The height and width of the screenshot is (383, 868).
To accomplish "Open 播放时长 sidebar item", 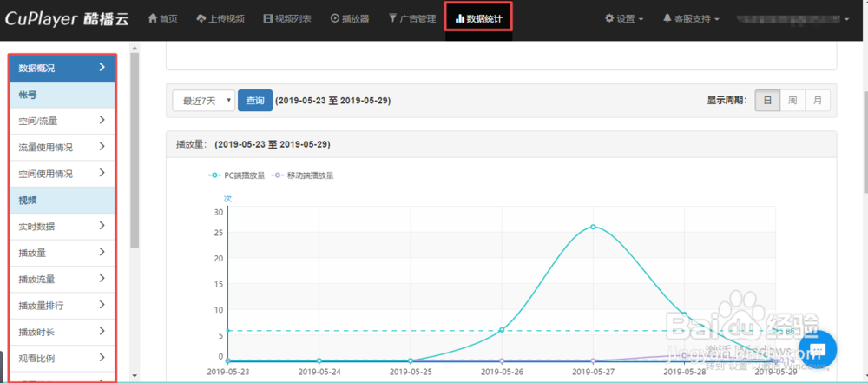I will coord(62,332).
